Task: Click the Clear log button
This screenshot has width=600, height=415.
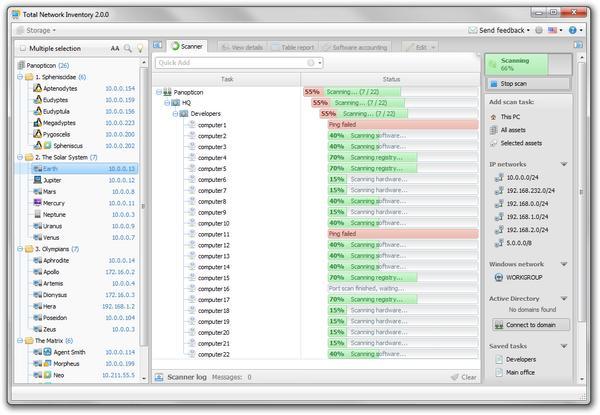Action: (464, 377)
